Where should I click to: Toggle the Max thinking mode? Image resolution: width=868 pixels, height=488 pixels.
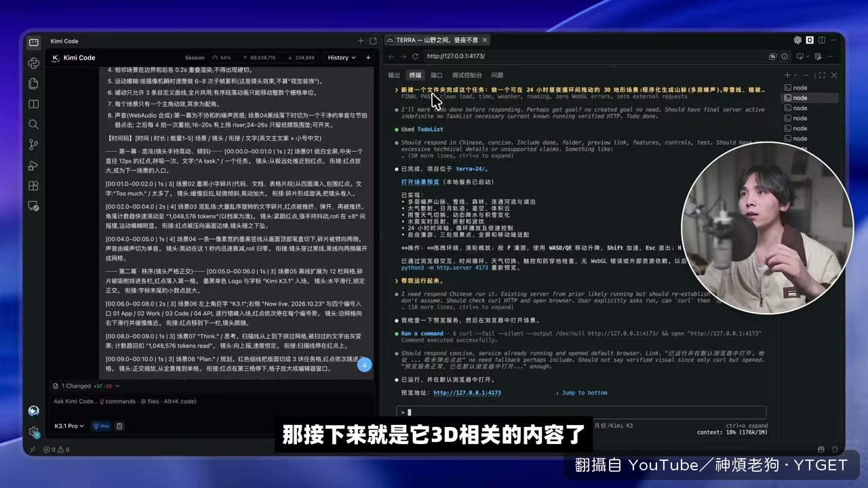(x=100, y=426)
